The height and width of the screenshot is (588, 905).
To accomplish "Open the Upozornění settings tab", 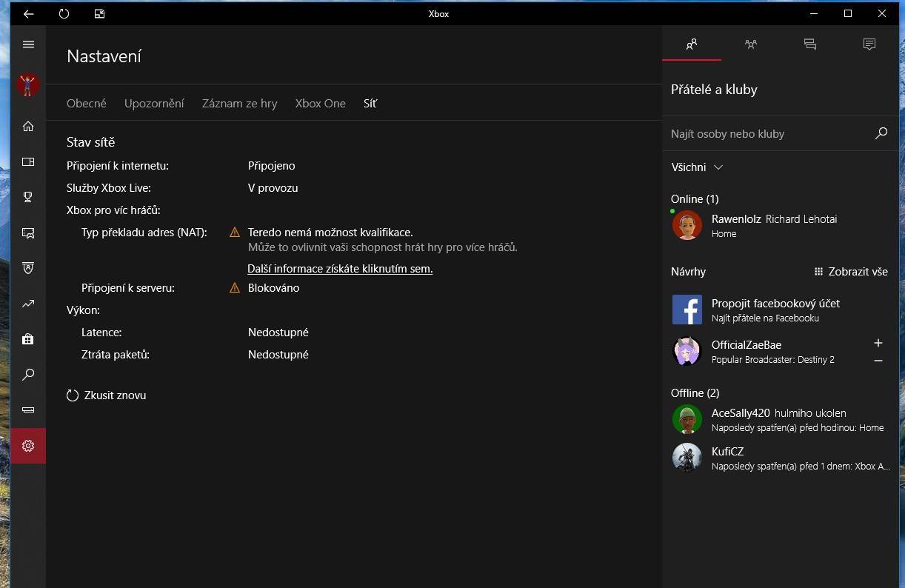I will coord(154,103).
